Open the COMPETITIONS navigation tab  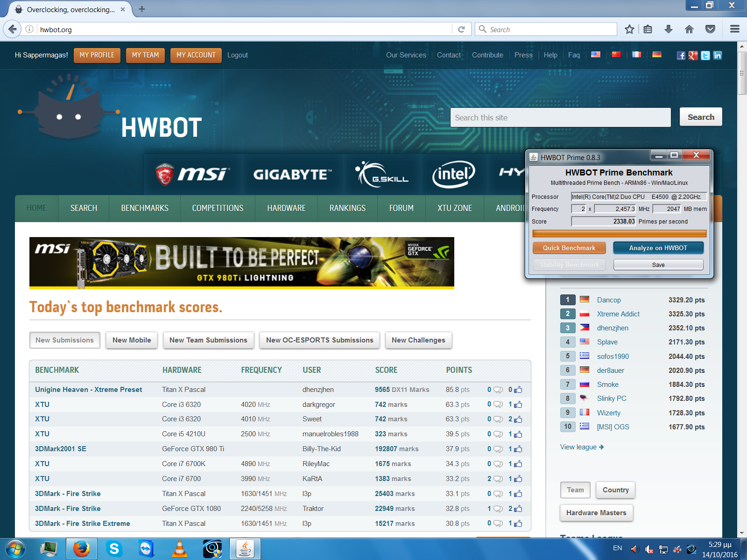218,208
